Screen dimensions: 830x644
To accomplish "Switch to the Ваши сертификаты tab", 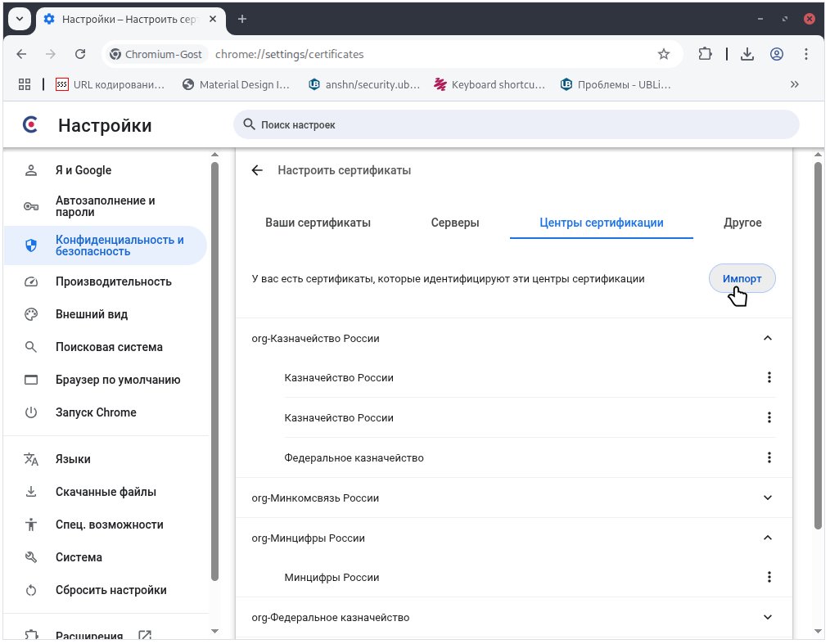I will click(318, 223).
